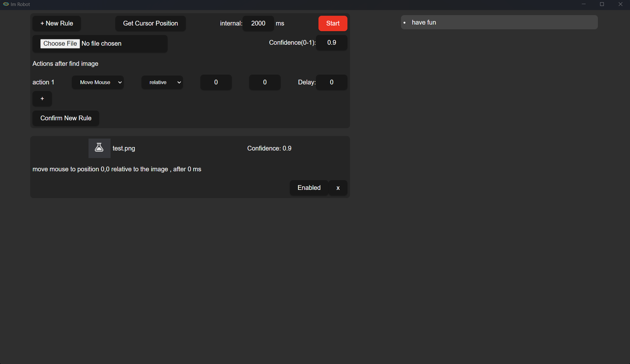Click the Im Robot app icon in title bar
Screen dimensions: 630x364
click(6, 4)
